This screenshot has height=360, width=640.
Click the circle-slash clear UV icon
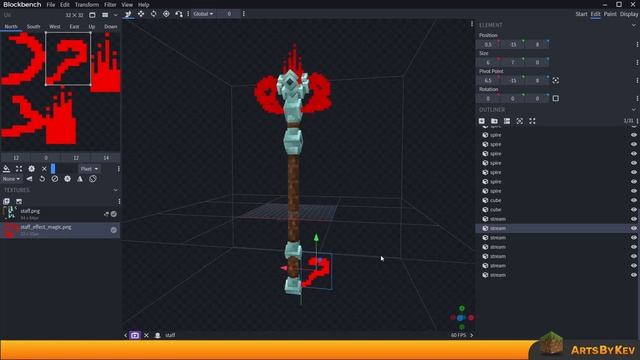tap(55, 179)
